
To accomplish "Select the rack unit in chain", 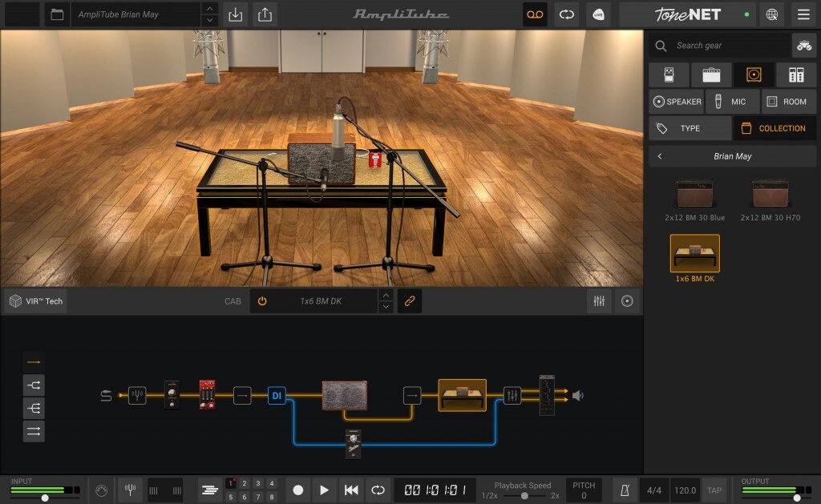I will 547,395.
